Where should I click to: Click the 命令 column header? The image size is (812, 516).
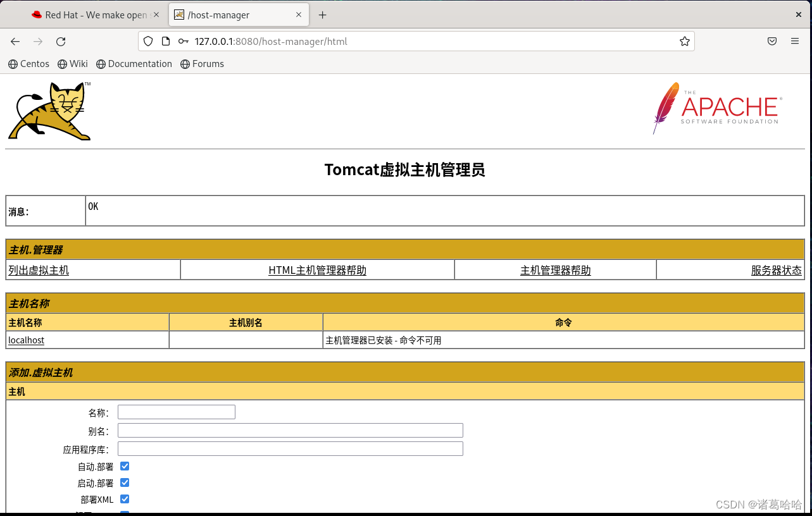pos(563,322)
